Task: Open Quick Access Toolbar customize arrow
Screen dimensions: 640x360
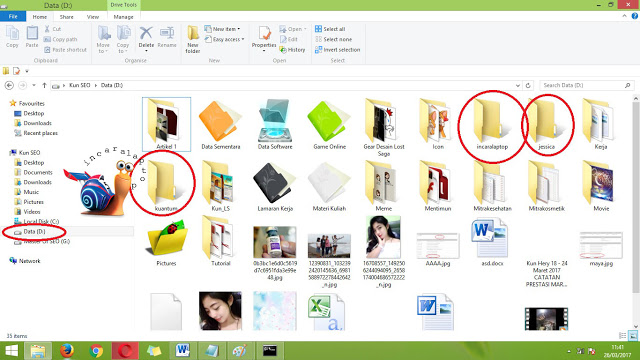Action: 27,71
